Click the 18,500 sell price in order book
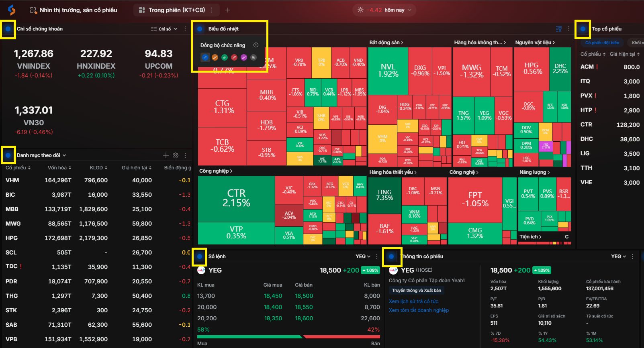 tap(304, 296)
